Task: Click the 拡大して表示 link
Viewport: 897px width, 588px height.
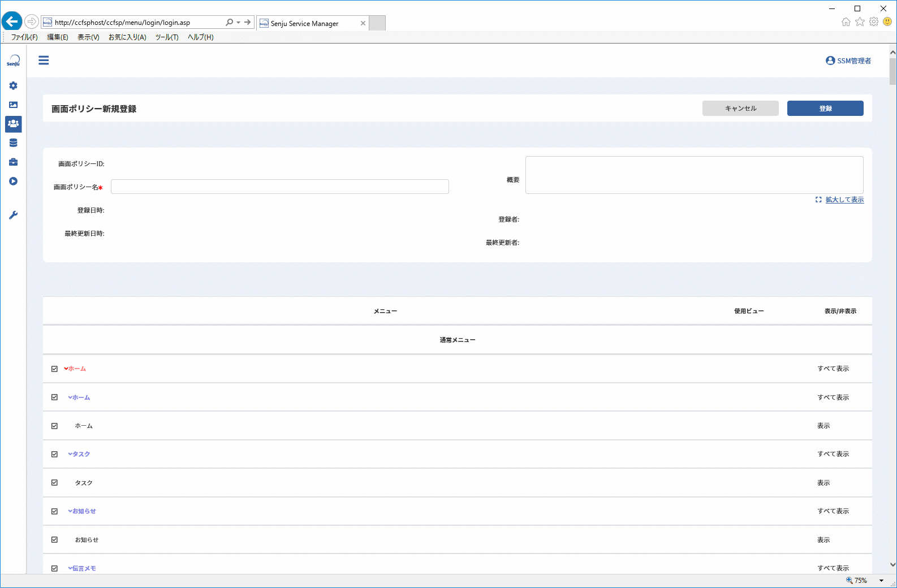Action: pyautogui.click(x=844, y=200)
